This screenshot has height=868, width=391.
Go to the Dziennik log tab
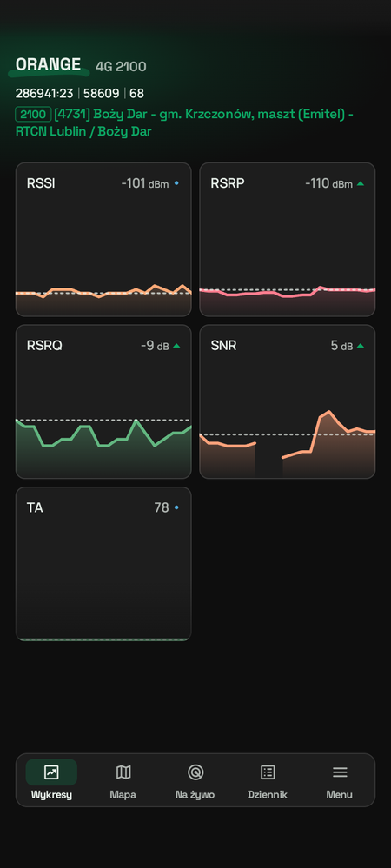268,780
